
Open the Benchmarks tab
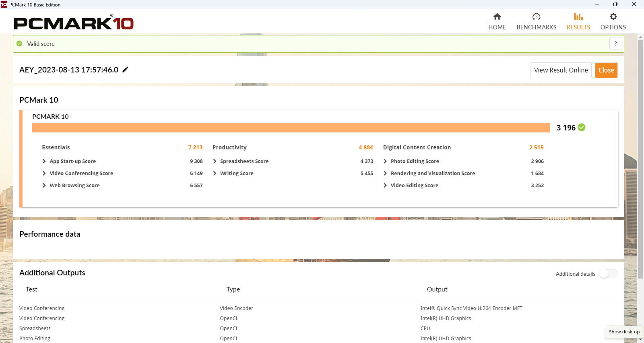(536, 22)
